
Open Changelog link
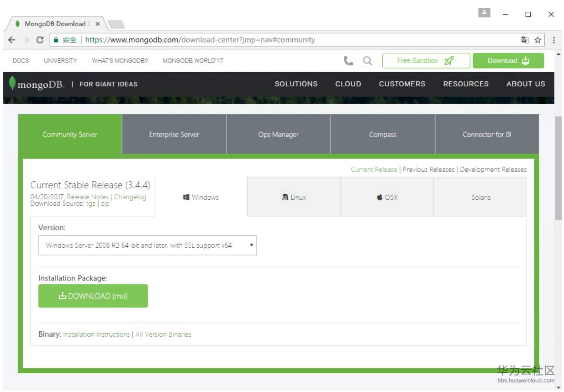(x=130, y=197)
